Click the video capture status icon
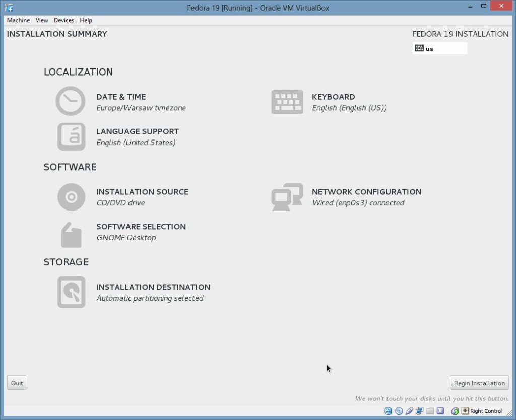The image size is (516, 420). click(x=440, y=411)
